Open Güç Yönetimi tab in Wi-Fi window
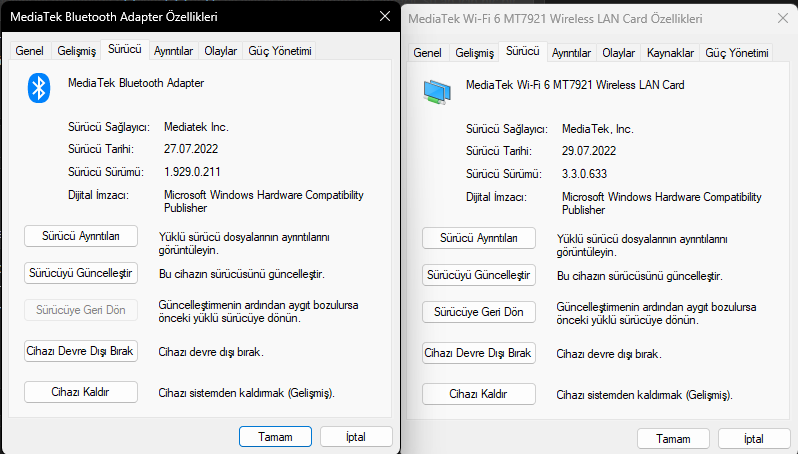 coord(737,53)
